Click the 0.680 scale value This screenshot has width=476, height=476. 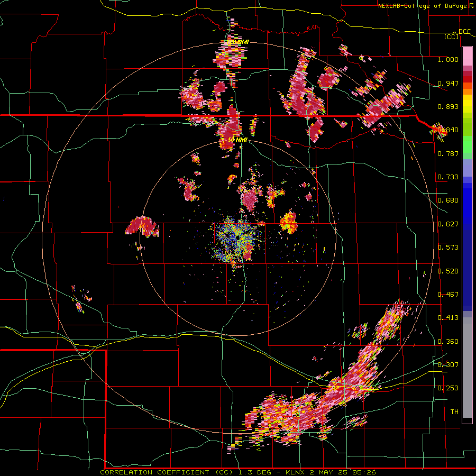pyautogui.click(x=448, y=200)
